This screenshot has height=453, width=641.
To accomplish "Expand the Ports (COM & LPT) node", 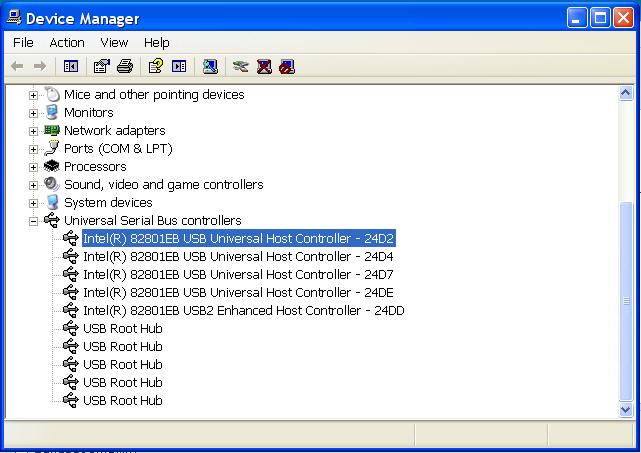I will [x=33, y=149].
